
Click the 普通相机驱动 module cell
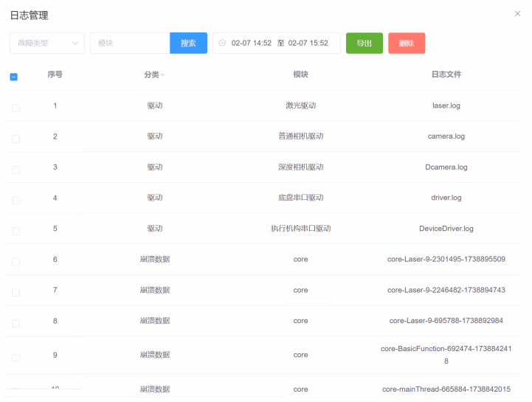[x=300, y=136]
